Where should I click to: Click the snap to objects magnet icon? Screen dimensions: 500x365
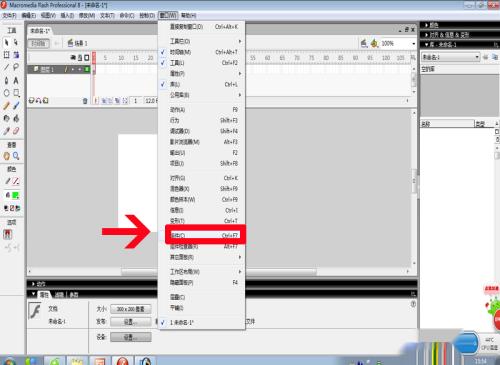pos(7,234)
